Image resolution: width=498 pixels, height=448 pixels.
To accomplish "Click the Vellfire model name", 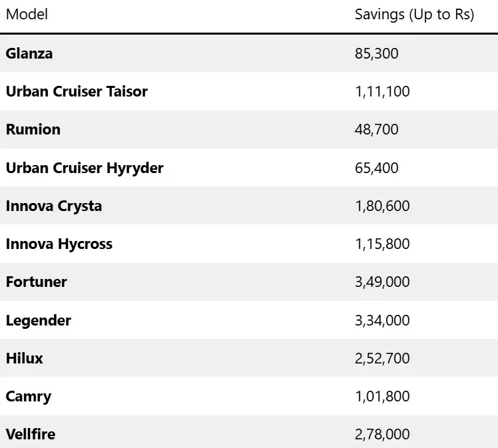I will [x=31, y=434].
